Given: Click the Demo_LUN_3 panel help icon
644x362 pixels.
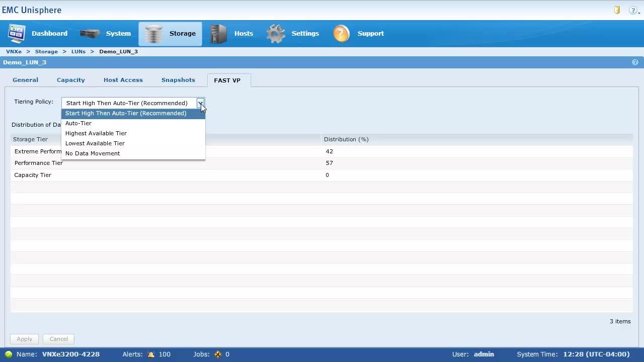Looking at the screenshot, I should 635,62.
